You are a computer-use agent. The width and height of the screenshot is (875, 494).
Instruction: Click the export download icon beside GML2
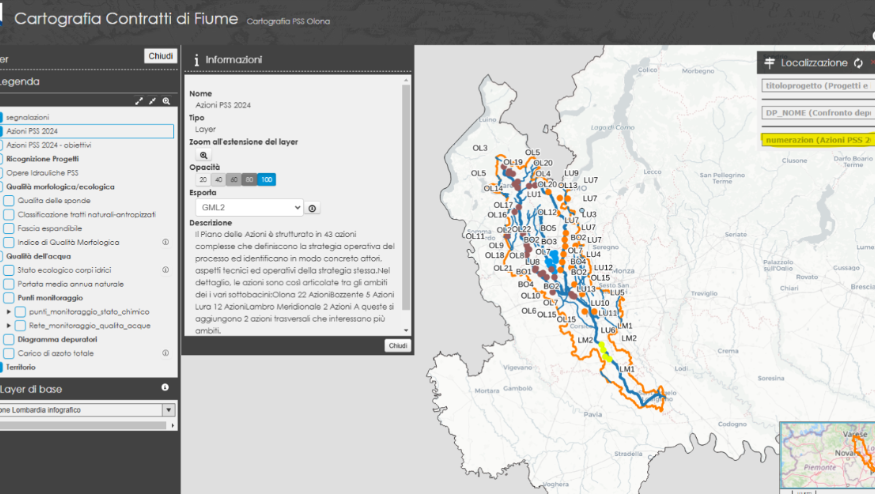313,208
